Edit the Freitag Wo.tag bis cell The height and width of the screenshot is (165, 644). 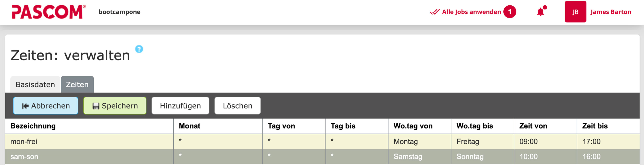click(467, 141)
